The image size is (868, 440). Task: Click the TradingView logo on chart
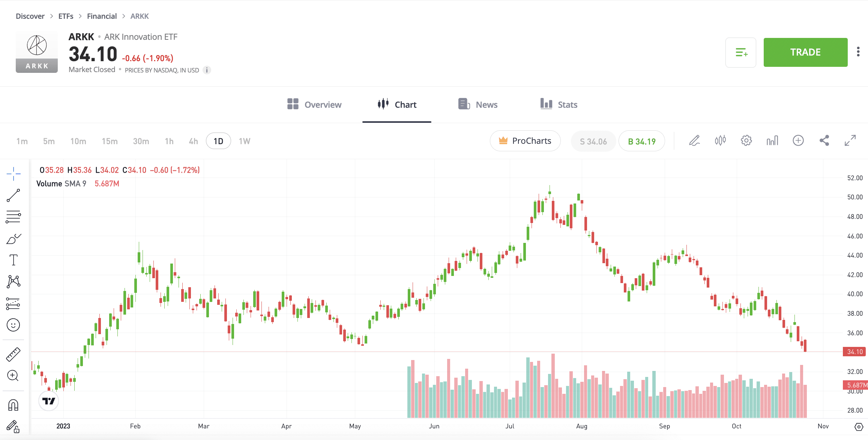pos(49,401)
